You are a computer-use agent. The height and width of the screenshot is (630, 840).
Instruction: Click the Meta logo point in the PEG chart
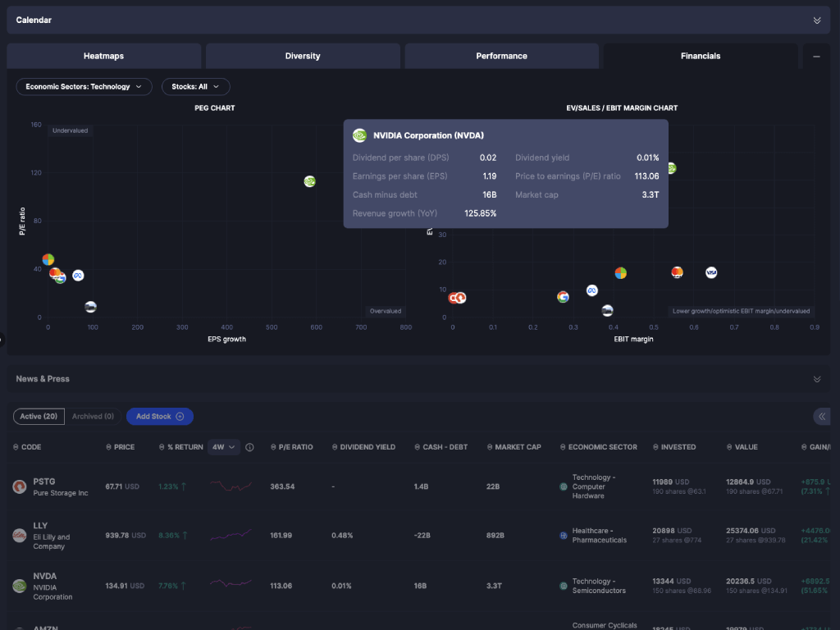click(x=78, y=276)
